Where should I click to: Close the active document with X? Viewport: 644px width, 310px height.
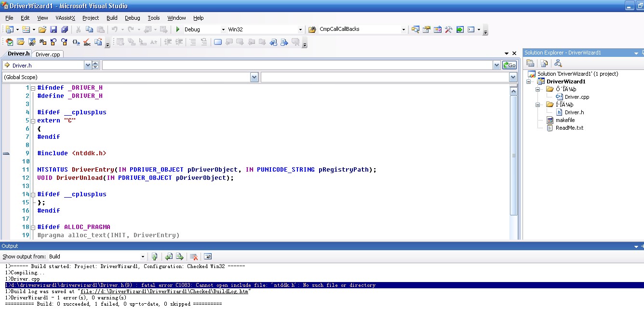[514, 54]
